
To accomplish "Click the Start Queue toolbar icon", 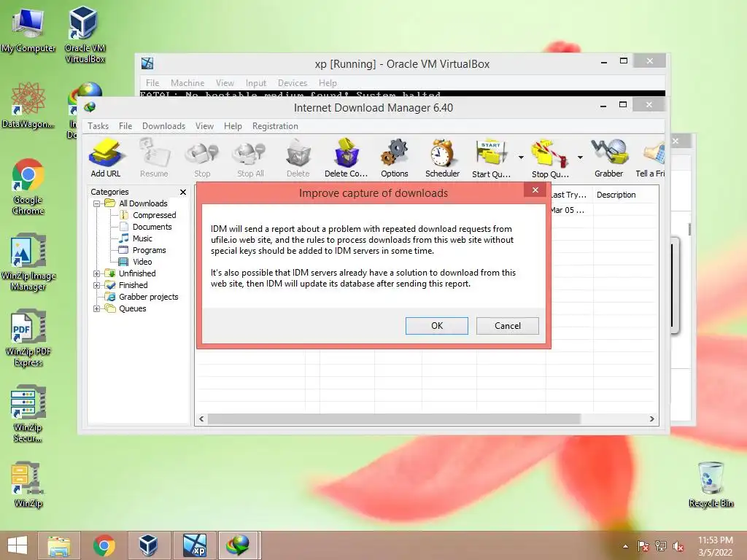I will (491, 158).
